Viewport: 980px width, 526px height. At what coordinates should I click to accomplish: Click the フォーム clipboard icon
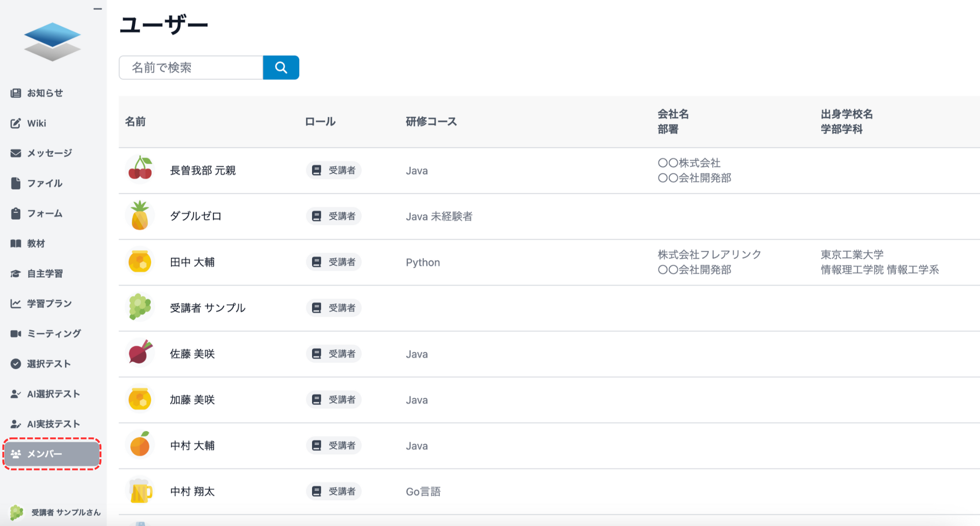click(x=16, y=213)
